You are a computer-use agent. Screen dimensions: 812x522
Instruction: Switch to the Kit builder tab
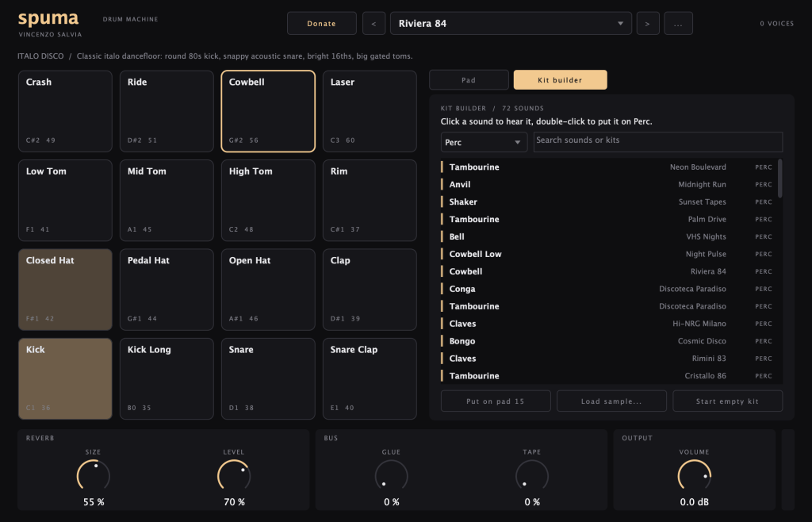[560, 80]
